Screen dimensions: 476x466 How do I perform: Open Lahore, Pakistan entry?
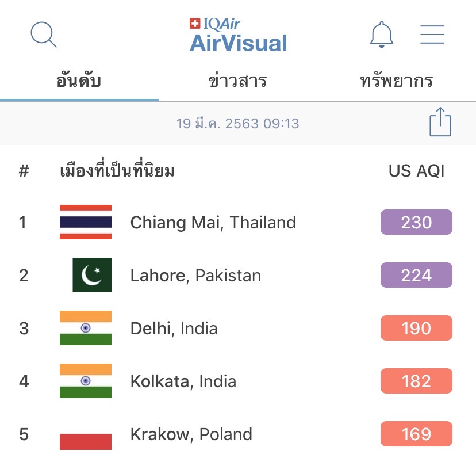point(238,275)
